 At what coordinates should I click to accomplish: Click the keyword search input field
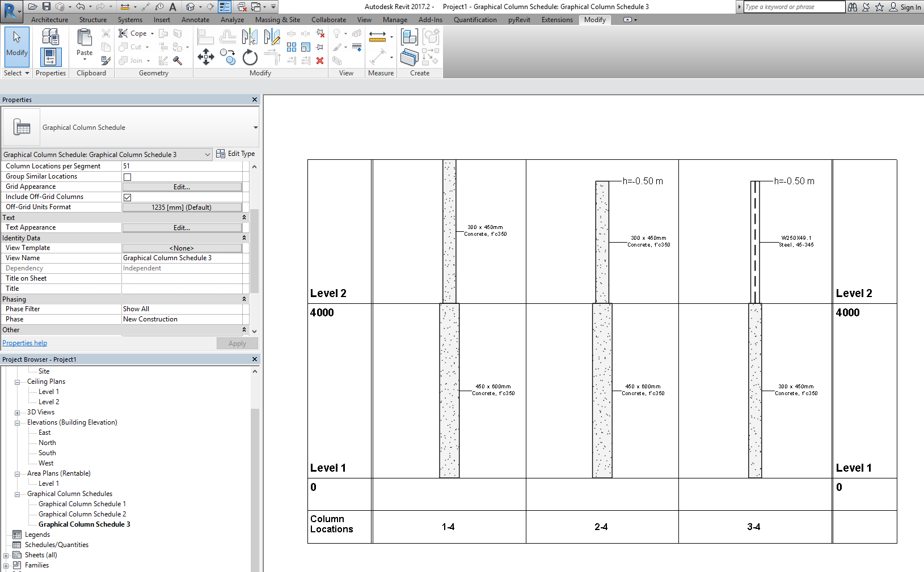pos(794,7)
